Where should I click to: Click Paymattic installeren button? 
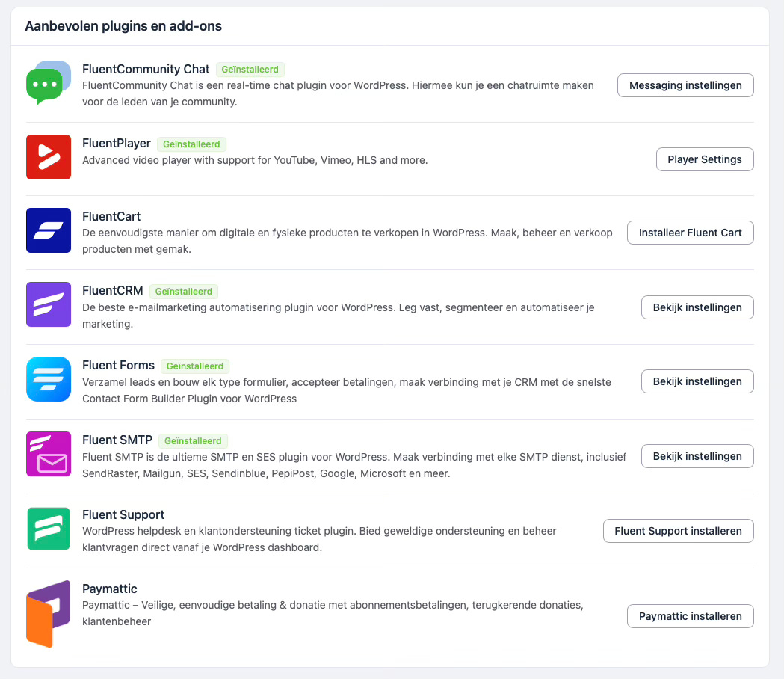pyautogui.click(x=690, y=616)
